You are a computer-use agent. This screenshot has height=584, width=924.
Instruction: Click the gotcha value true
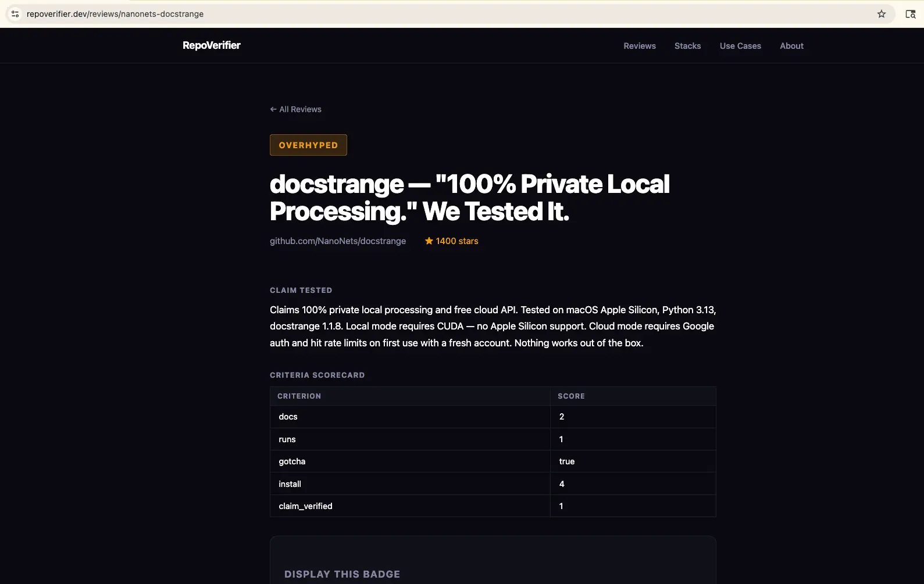pyautogui.click(x=567, y=461)
